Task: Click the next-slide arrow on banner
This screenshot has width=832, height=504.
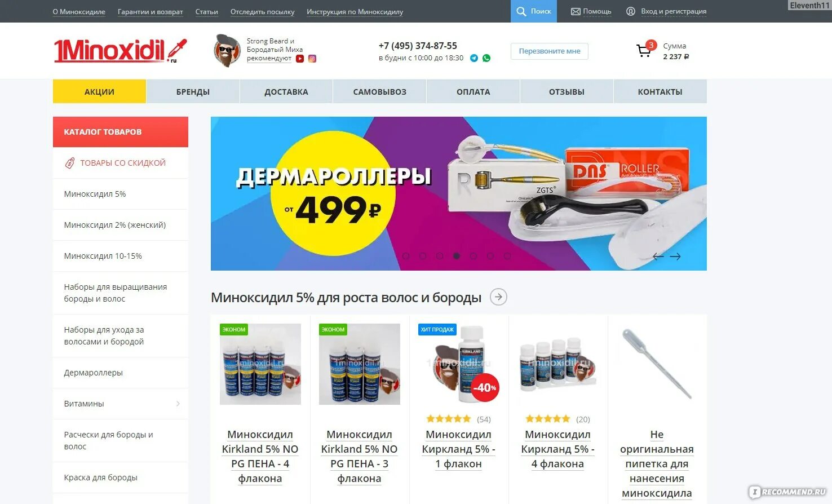Action: click(675, 257)
